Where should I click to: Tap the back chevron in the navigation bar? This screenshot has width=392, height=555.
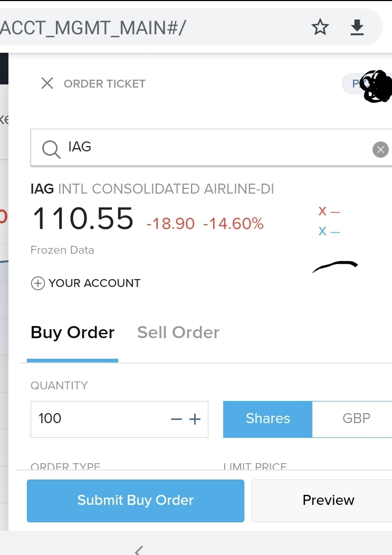pyautogui.click(x=139, y=550)
